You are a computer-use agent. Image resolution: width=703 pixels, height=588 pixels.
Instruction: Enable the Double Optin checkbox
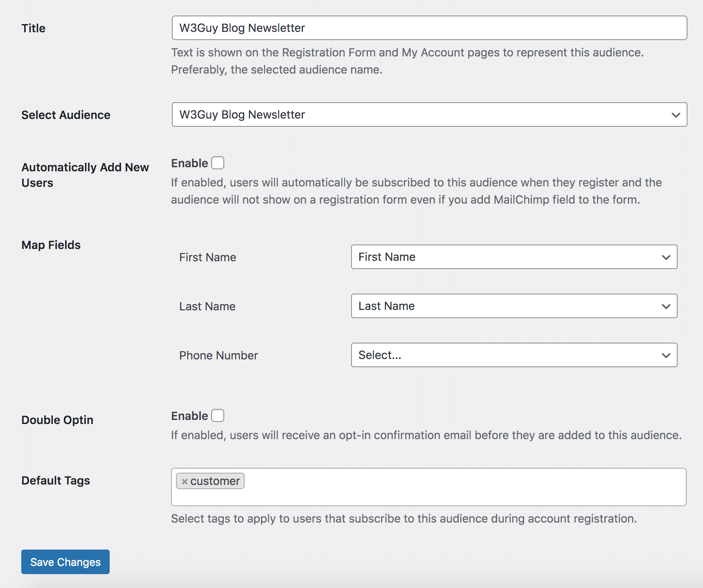coord(218,415)
